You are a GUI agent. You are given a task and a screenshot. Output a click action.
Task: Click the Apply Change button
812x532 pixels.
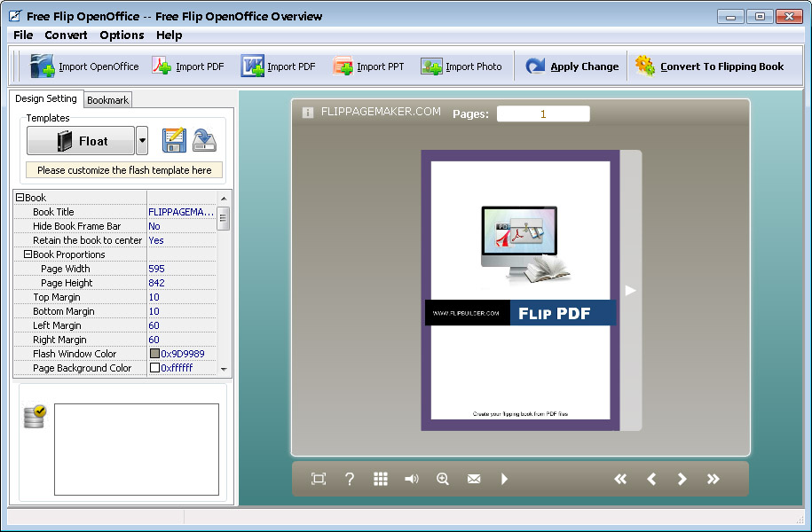pyautogui.click(x=572, y=66)
